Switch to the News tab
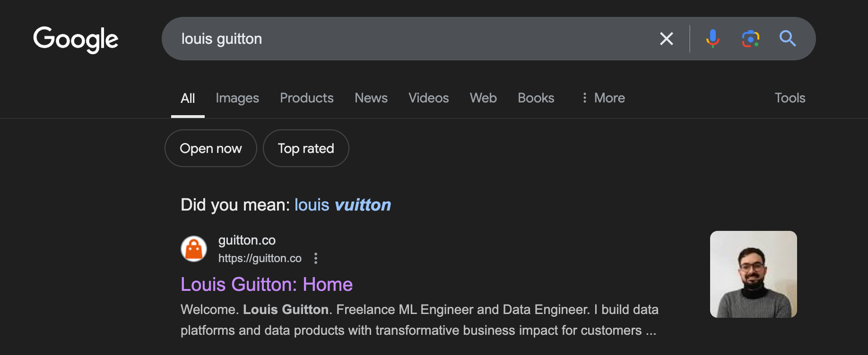The height and width of the screenshot is (355, 868). pos(371,98)
